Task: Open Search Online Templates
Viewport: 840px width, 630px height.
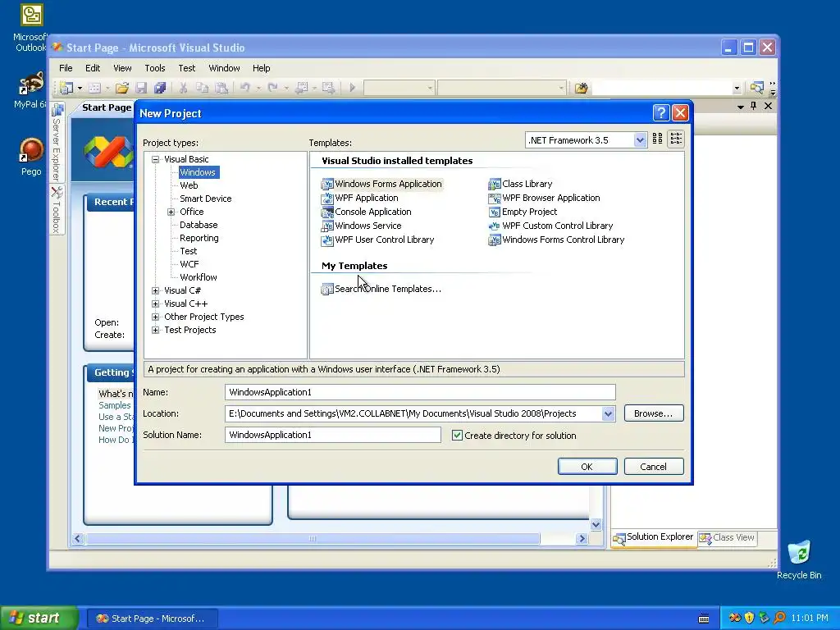Action: pos(381,289)
